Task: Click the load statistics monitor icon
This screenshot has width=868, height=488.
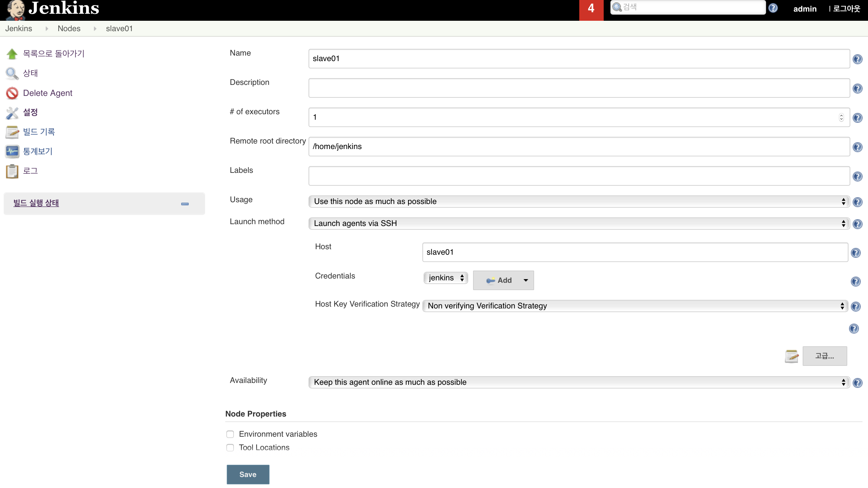Action: click(x=12, y=151)
